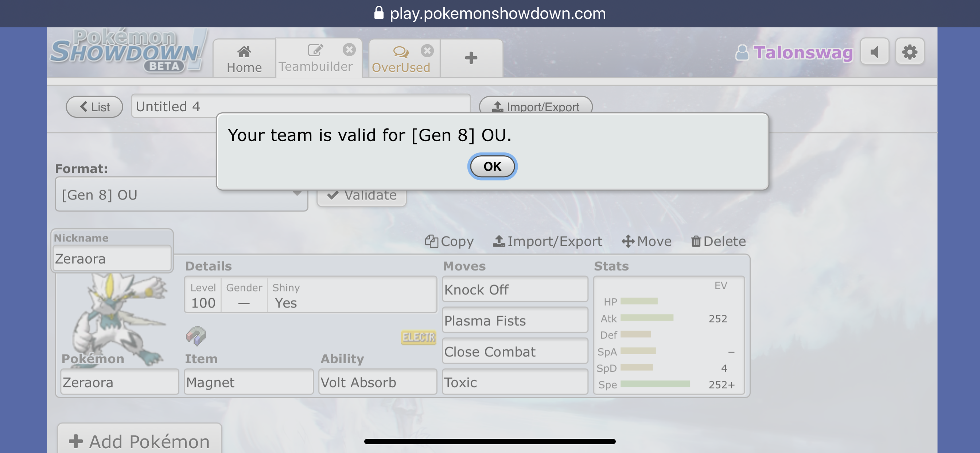Add Pokémon to the team
This screenshot has height=453, width=980.
tap(140, 440)
